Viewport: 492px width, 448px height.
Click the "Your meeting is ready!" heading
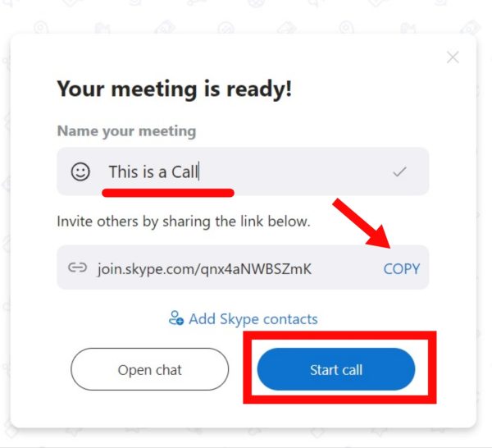[x=174, y=89]
